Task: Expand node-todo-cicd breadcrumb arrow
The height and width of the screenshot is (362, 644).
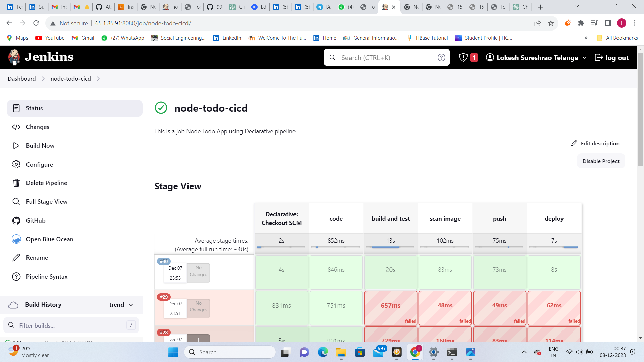Action: pos(98,79)
